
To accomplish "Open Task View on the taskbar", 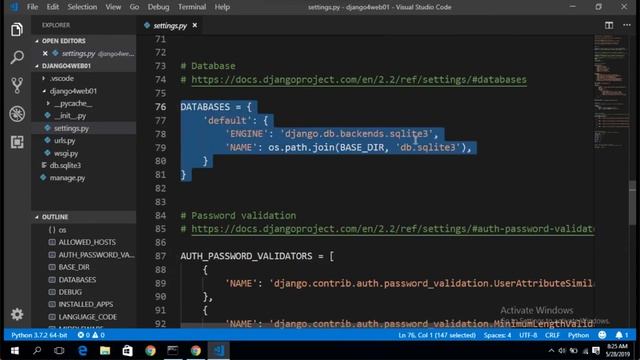I will (59, 351).
